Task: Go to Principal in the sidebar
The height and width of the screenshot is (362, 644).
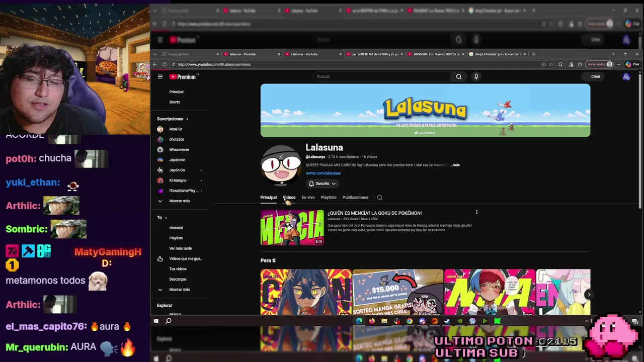Action: point(176,92)
